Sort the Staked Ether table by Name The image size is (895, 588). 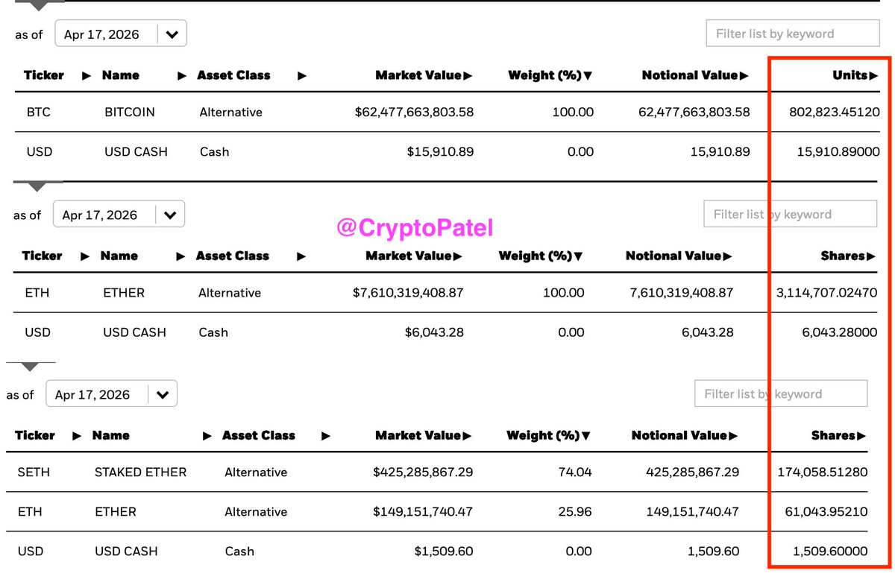pos(111,435)
